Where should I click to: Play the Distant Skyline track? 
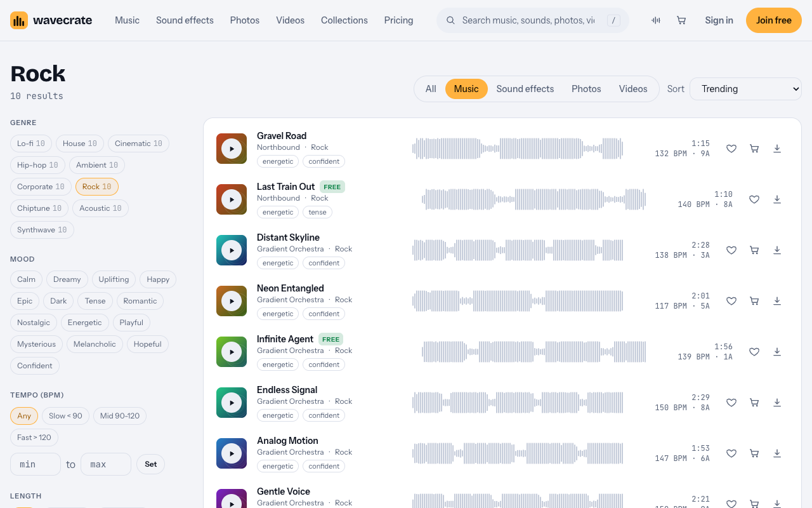click(x=232, y=250)
